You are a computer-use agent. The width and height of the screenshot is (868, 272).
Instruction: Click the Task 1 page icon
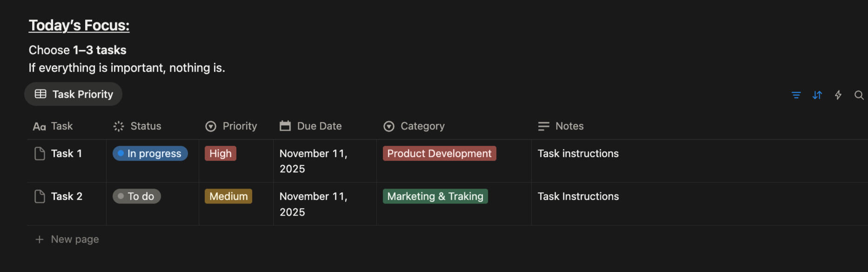pyautogui.click(x=40, y=154)
